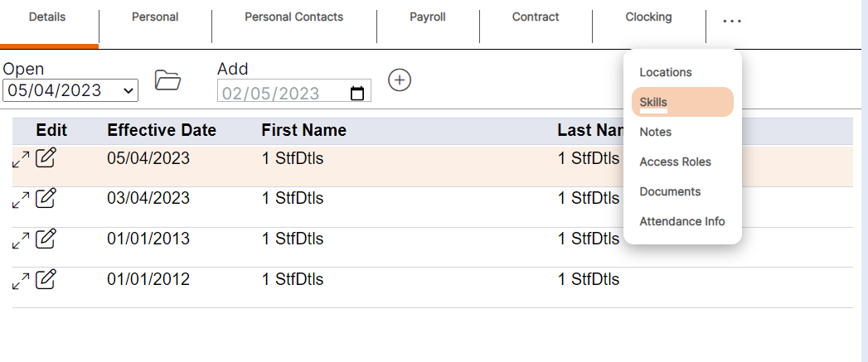
Task: Open the Open date dropdown
Action: tap(70, 90)
